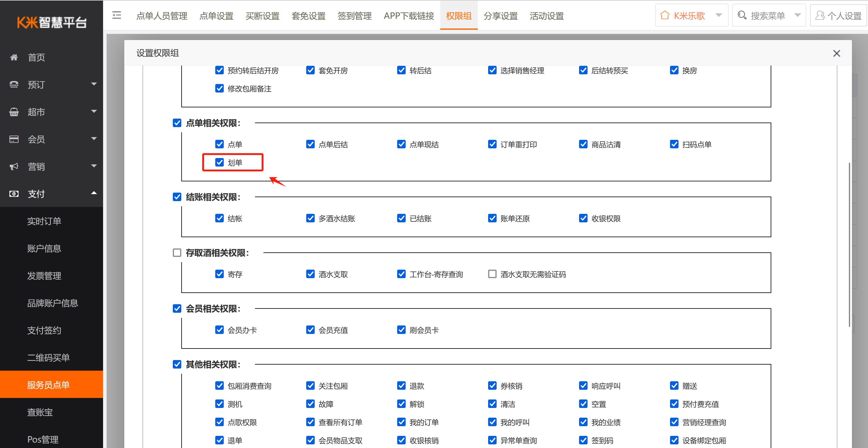
Task: Expand the 超市 sidebar menu arrow
Action: click(x=94, y=111)
